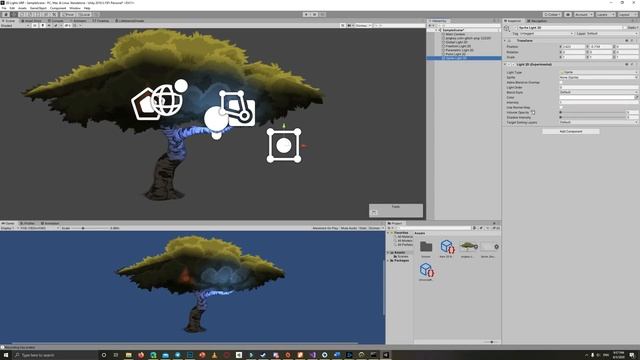
Task: Toggle scene audio button in Scene toolbar
Action: click(x=49, y=25)
